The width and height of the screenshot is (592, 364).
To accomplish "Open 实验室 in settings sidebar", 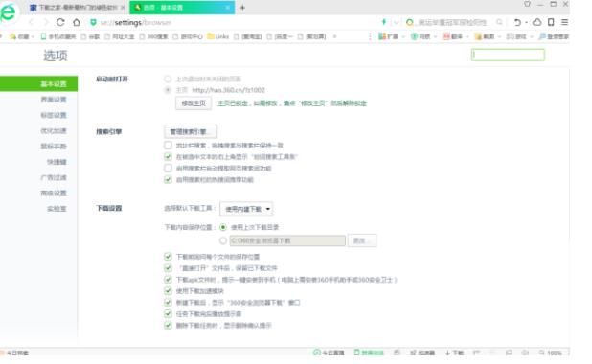I will [57, 209].
